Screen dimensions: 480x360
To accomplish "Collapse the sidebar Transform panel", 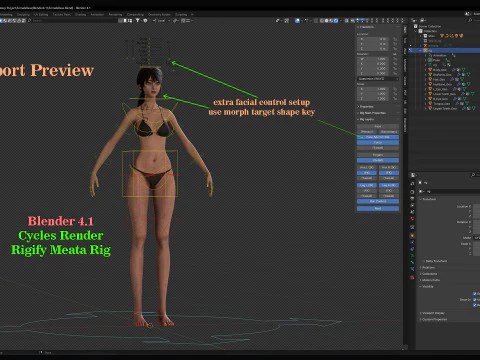I will (x=367, y=27).
